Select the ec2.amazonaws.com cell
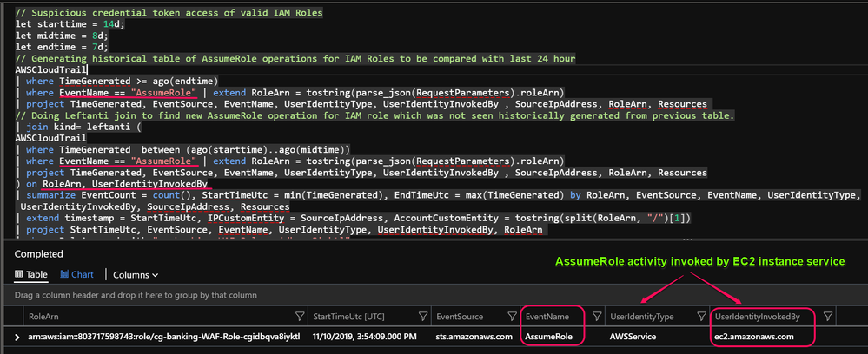Image resolution: width=868 pixels, height=354 pixels. coord(754,337)
